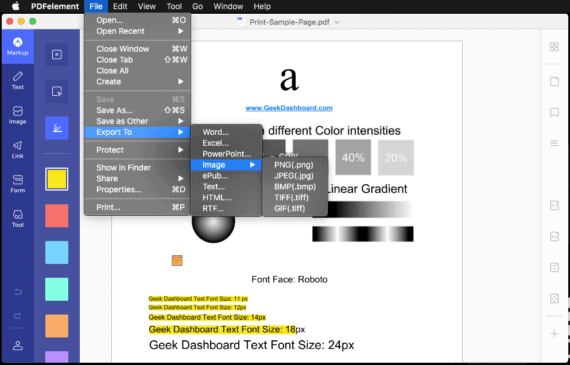Click the fit width icon on right
Image resolution: width=570 pixels, height=365 pixels.
[554, 236]
